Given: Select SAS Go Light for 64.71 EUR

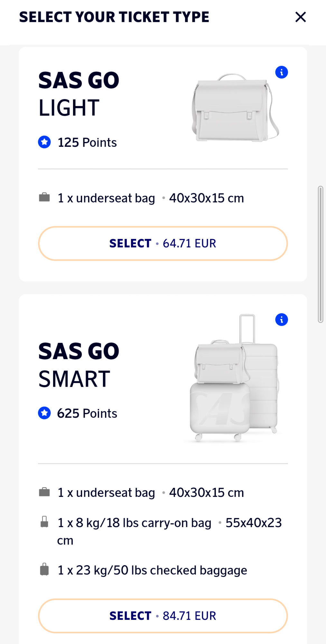Looking at the screenshot, I should [x=163, y=243].
